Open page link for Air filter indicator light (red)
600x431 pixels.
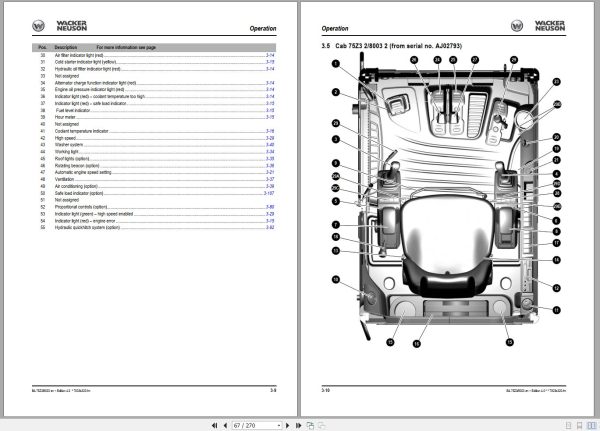tap(270, 55)
